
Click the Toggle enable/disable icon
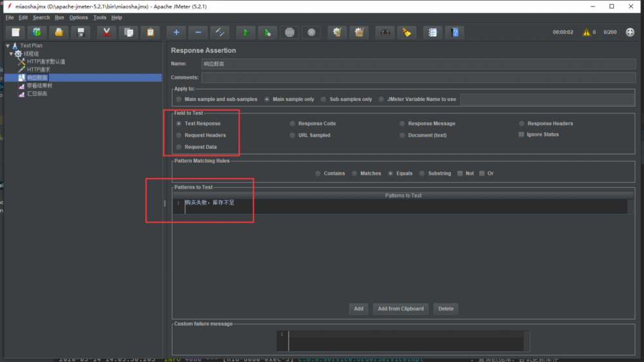pyautogui.click(x=220, y=32)
